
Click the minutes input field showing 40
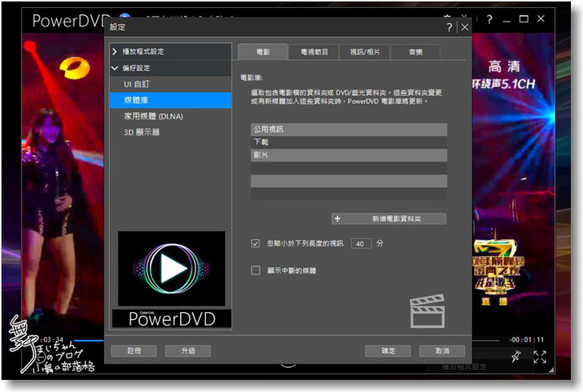coord(361,243)
